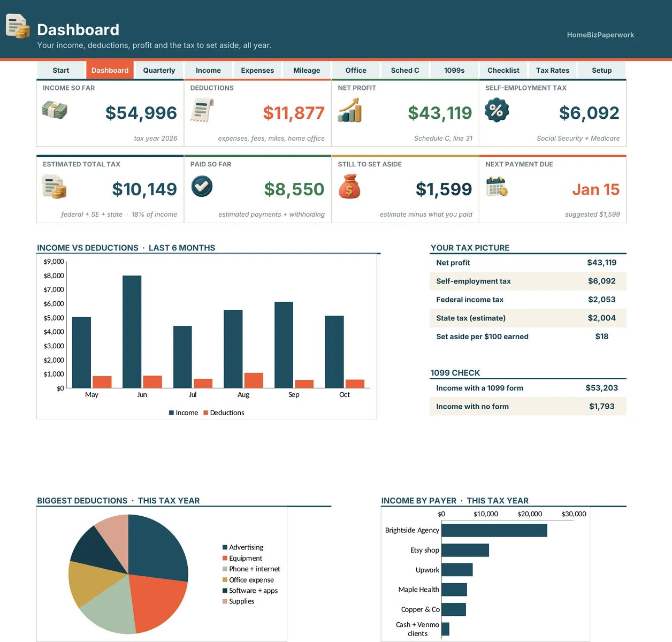Click the Biggest Deductions section heading

118,501
